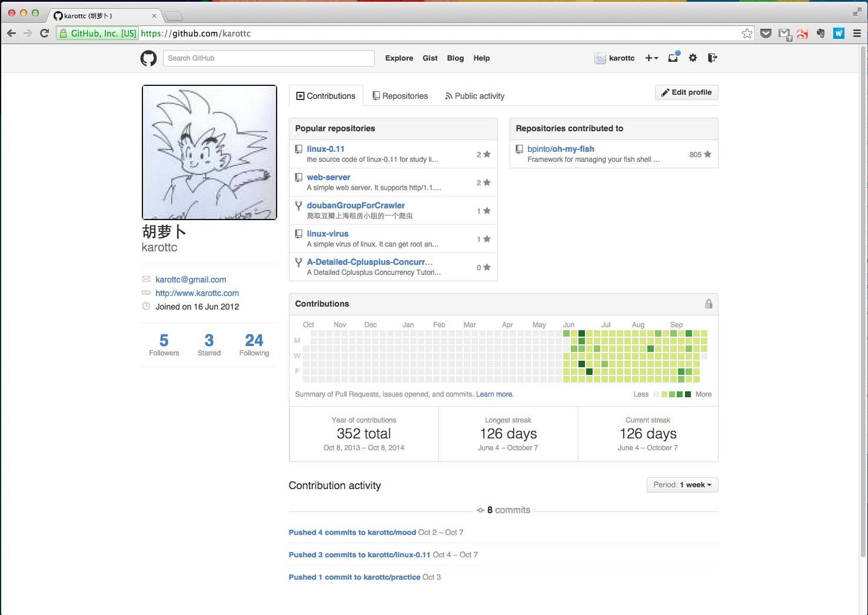Screen dimensions: 868x615
Task: Open the linux-virus repository
Action: (328, 234)
